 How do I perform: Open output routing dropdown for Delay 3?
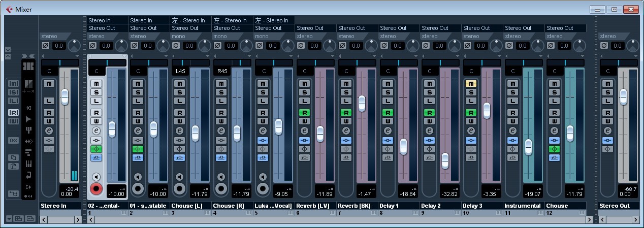pos(482,28)
